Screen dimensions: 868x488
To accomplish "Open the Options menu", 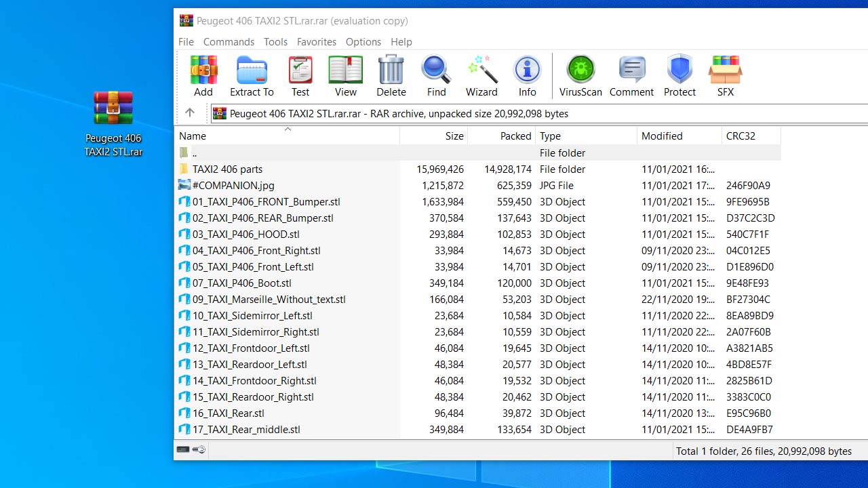I will [x=363, y=41].
